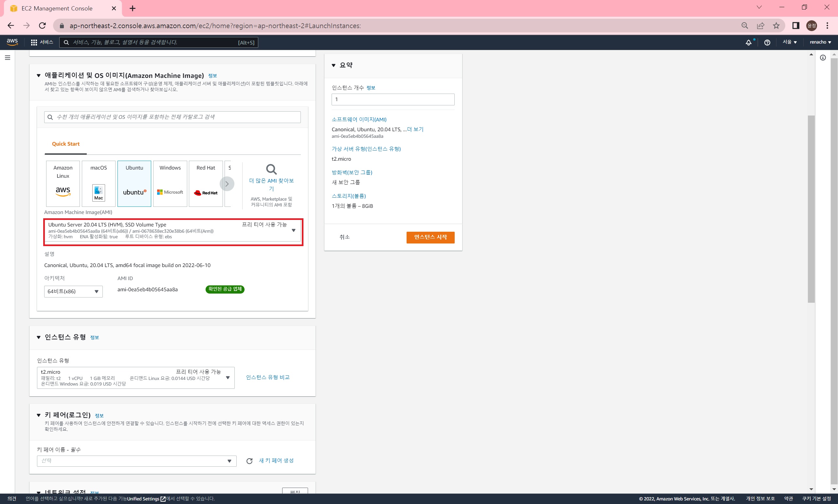Screen dimensions: 838x504
Task: Click the browser zoom magnifier icon
Action: pos(745,26)
